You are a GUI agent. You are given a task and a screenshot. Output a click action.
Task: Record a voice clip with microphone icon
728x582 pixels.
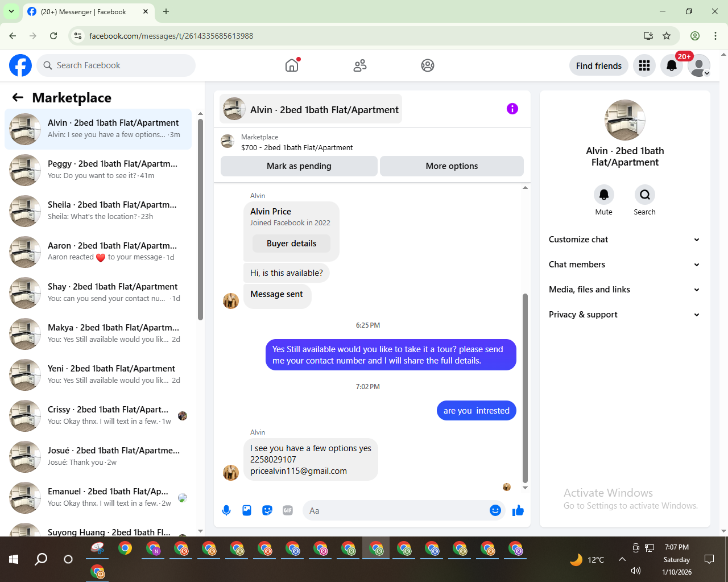tap(226, 510)
